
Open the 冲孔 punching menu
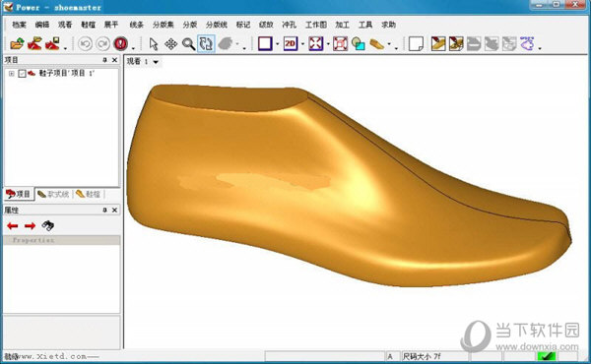click(x=289, y=25)
